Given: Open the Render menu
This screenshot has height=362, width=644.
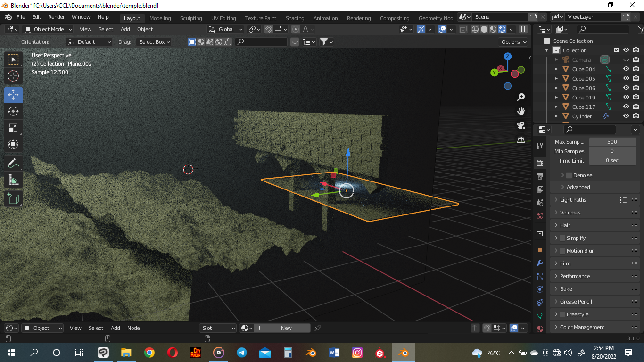Looking at the screenshot, I should pos(57,17).
